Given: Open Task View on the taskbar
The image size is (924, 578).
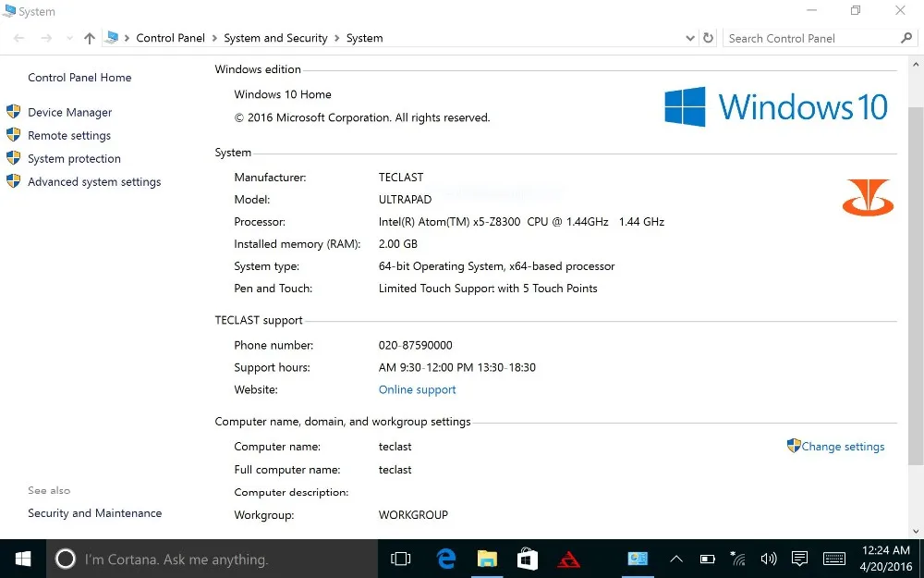Looking at the screenshot, I should 401,559.
